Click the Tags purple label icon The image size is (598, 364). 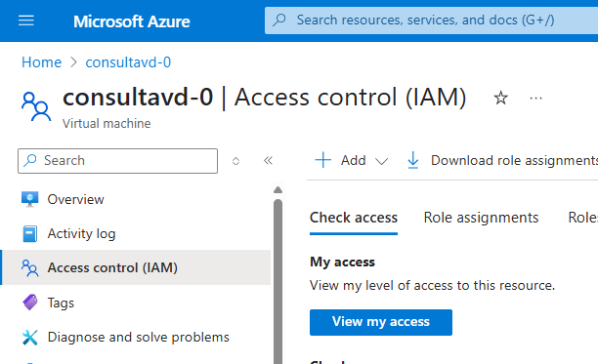[29, 303]
